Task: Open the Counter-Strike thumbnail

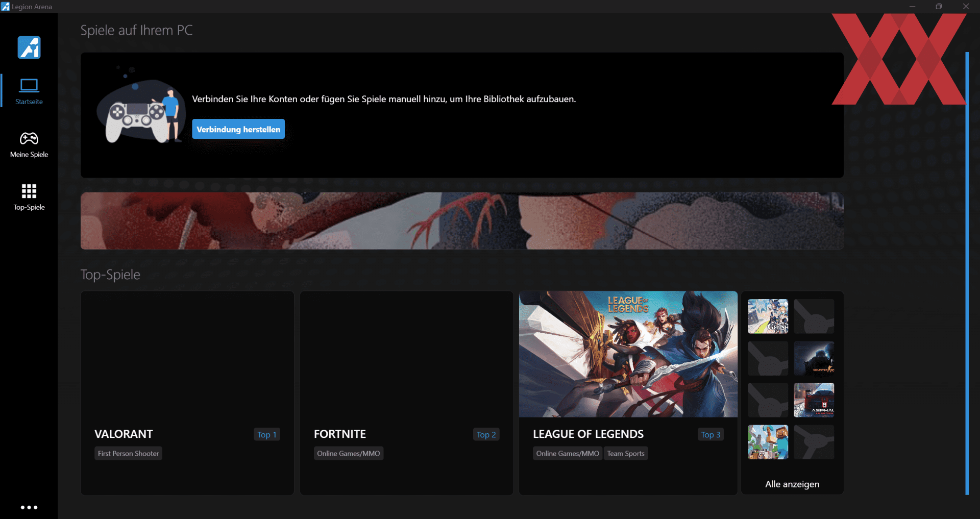Action: (814, 358)
